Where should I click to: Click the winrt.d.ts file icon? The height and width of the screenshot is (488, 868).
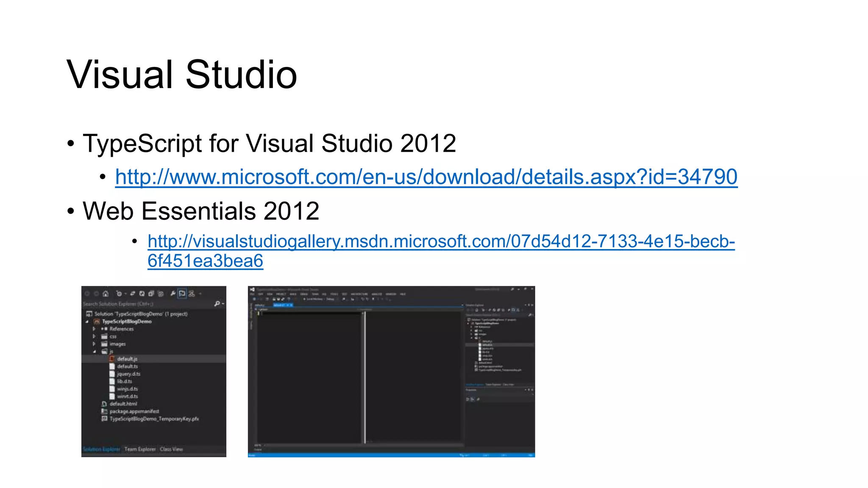pos(112,396)
